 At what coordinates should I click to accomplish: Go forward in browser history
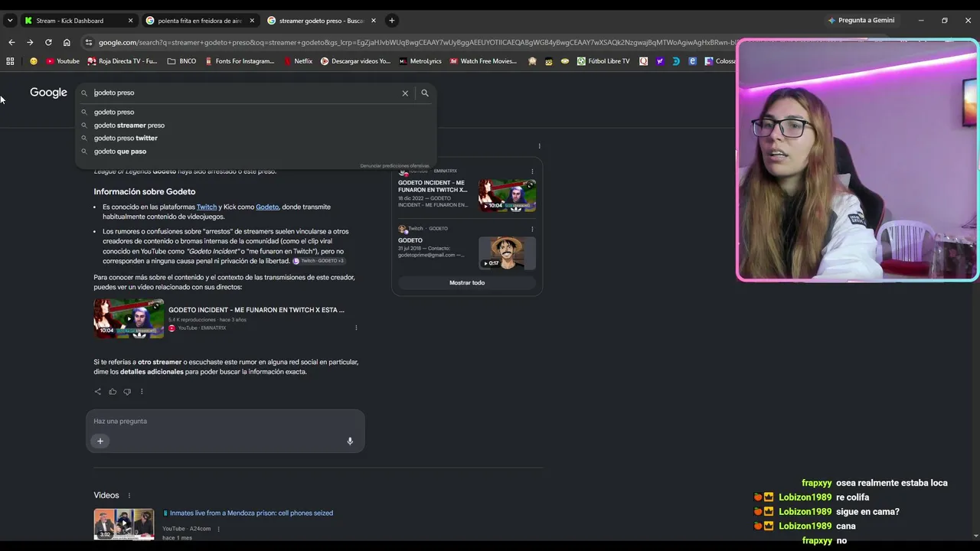pos(30,43)
